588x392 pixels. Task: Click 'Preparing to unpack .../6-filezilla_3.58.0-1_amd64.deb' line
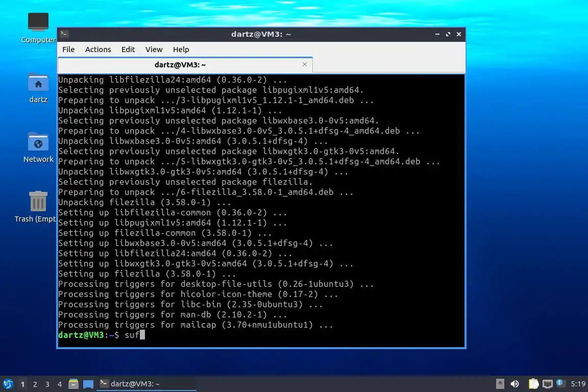pyautogui.click(x=206, y=192)
